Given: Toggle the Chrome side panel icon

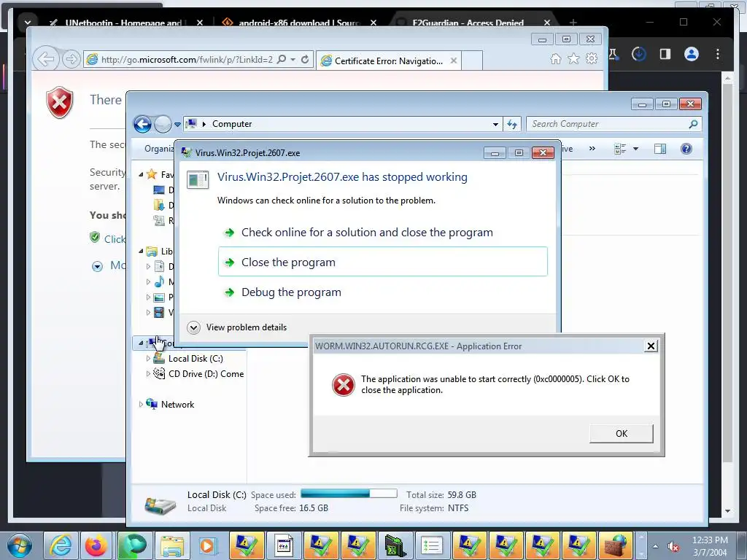Looking at the screenshot, I should [x=665, y=54].
